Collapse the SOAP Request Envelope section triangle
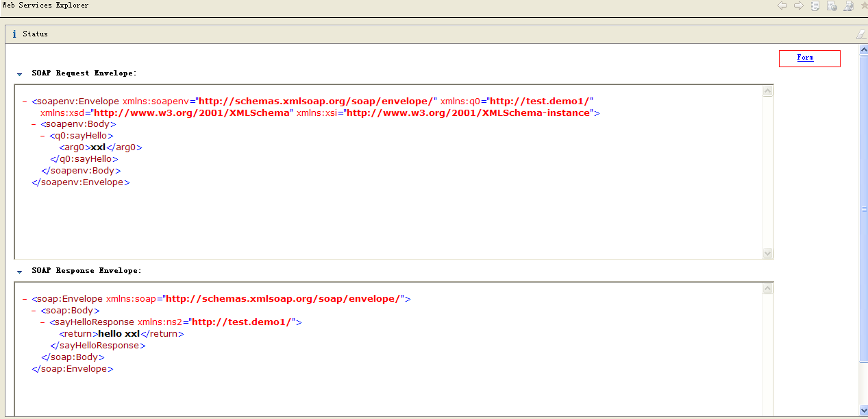Screen dimensions: 868x419 click(20, 73)
